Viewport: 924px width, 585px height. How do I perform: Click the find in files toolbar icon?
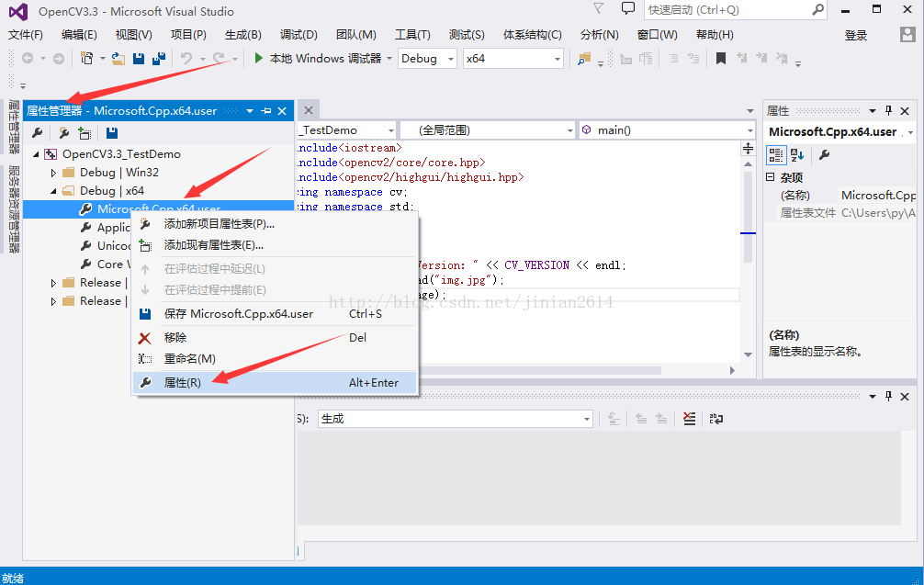584,59
